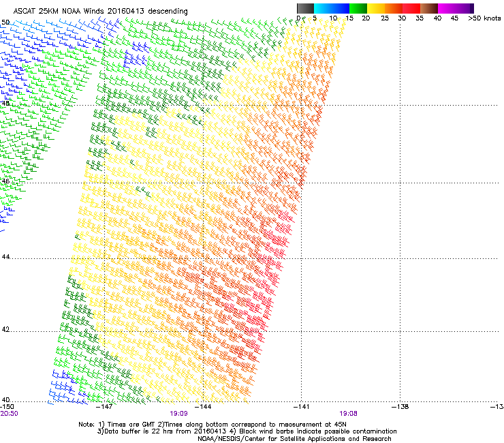Click the purple time stamp '19:09'

pos(178,414)
